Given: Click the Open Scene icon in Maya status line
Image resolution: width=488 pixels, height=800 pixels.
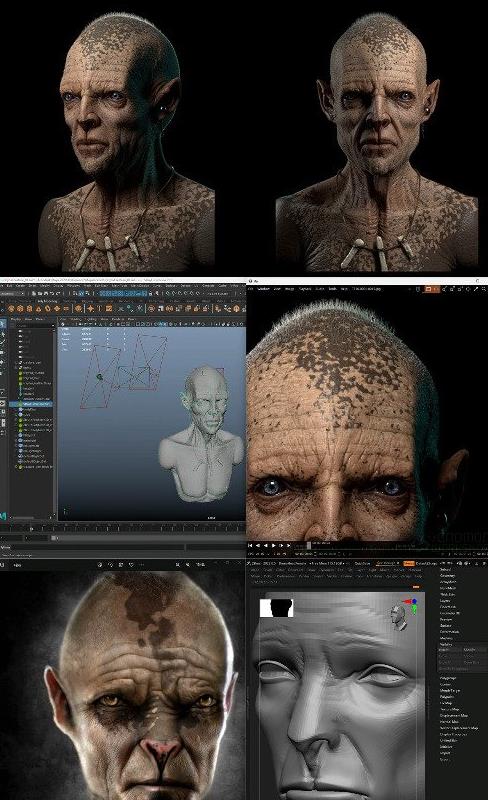Looking at the screenshot, I should pyautogui.click(x=40, y=293).
